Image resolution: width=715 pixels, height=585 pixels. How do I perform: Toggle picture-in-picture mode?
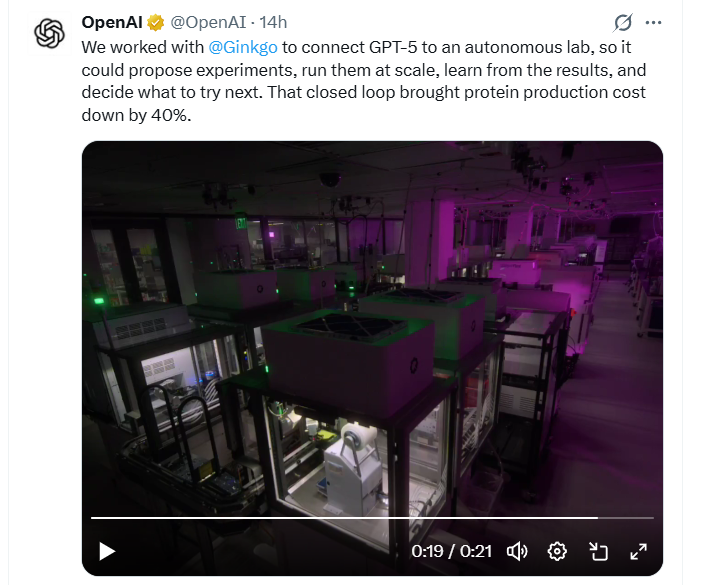(x=598, y=551)
